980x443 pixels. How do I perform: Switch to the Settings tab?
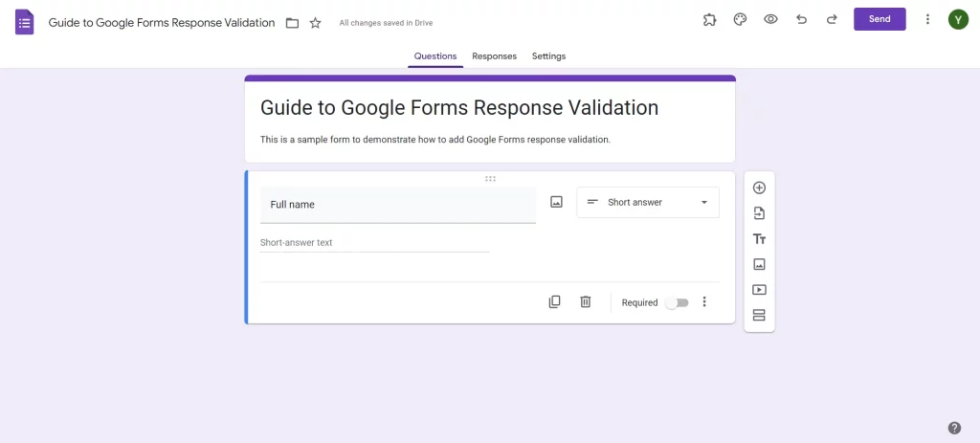click(x=548, y=56)
